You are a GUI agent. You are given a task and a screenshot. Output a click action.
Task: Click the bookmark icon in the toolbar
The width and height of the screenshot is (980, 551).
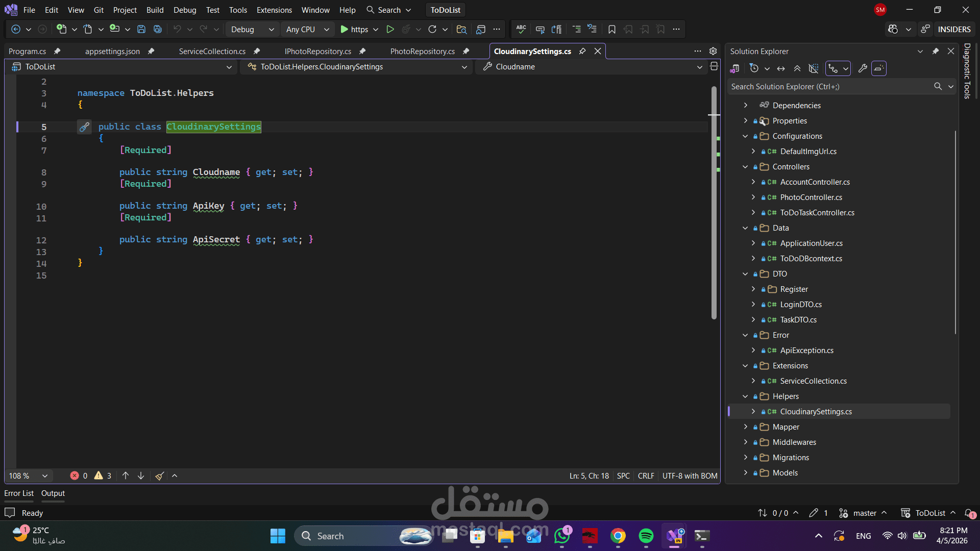point(611,29)
